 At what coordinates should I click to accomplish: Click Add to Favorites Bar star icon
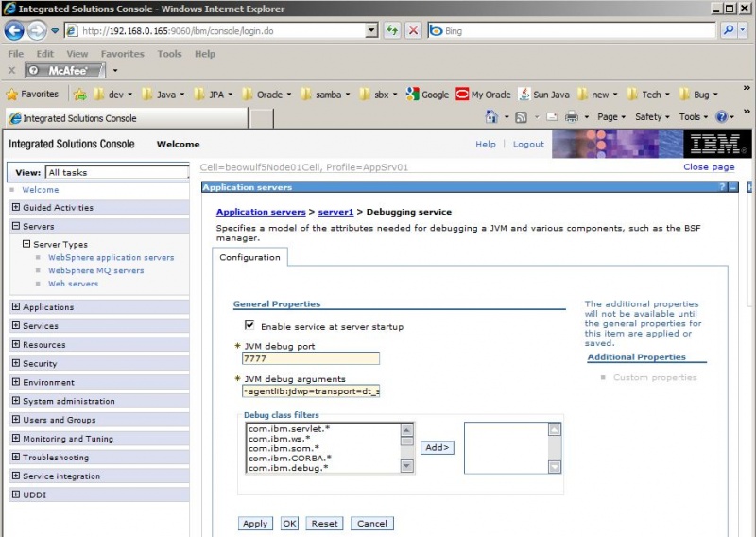(x=80, y=95)
